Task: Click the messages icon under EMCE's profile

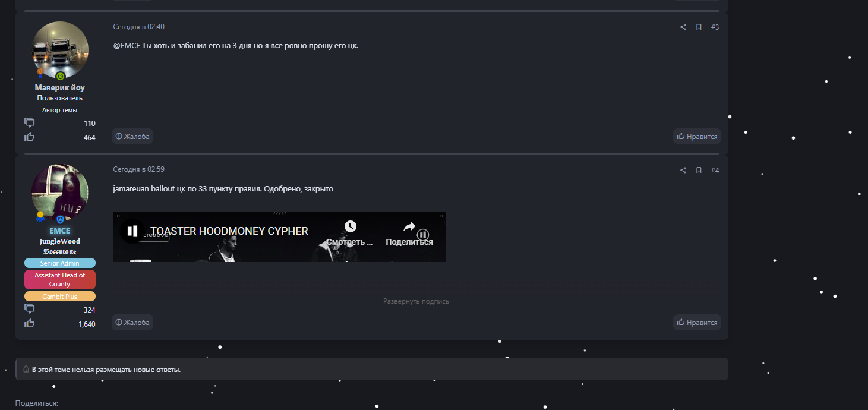Action: (x=29, y=309)
